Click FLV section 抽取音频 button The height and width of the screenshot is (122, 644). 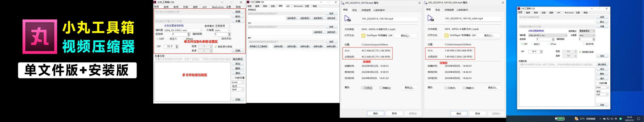318,32
